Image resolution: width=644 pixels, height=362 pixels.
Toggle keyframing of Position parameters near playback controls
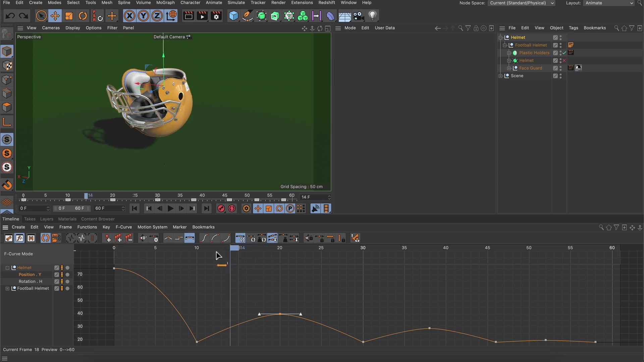coord(258,208)
